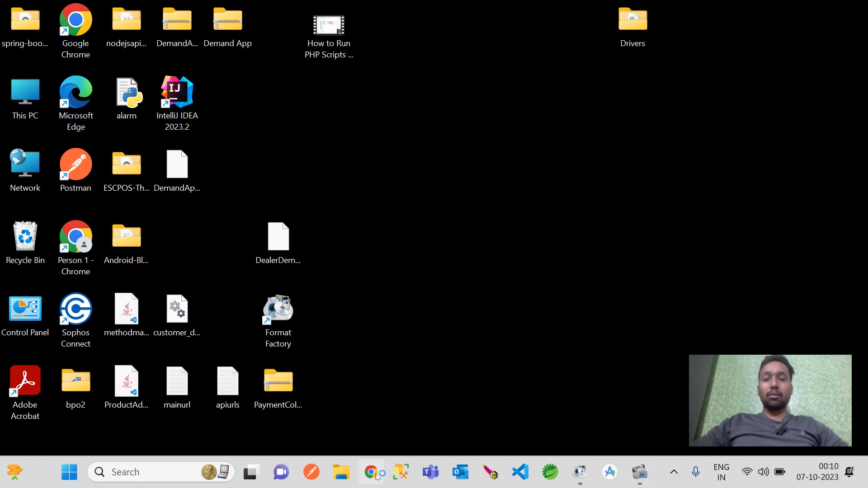Open the orange stacked-discs taskbar widget

coord(14,472)
